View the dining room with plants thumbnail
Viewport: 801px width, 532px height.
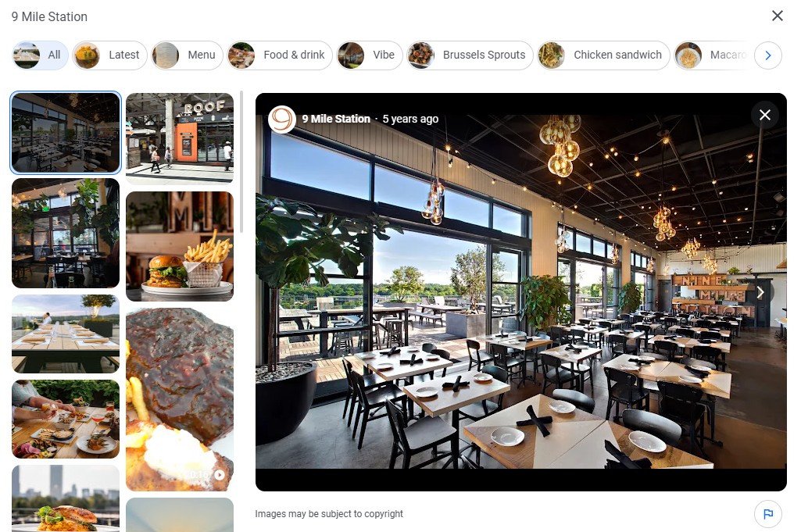tap(66, 234)
